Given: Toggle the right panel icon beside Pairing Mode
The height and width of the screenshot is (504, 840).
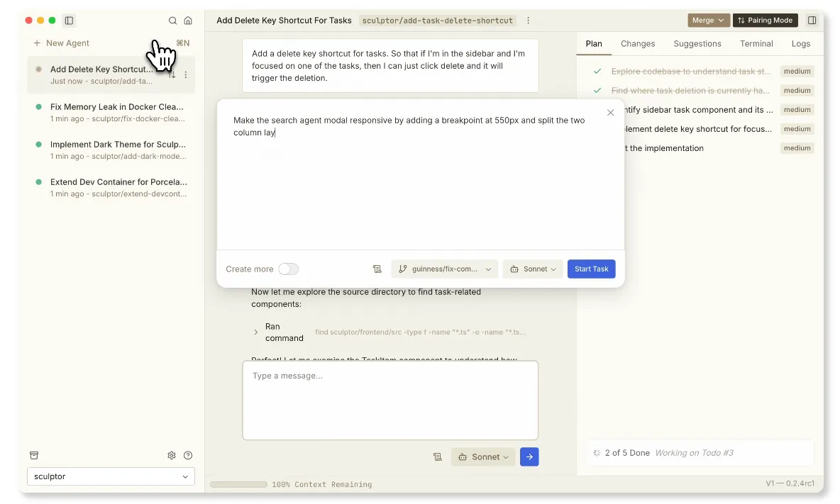Looking at the screenshot, I should (x=812, y=21).
